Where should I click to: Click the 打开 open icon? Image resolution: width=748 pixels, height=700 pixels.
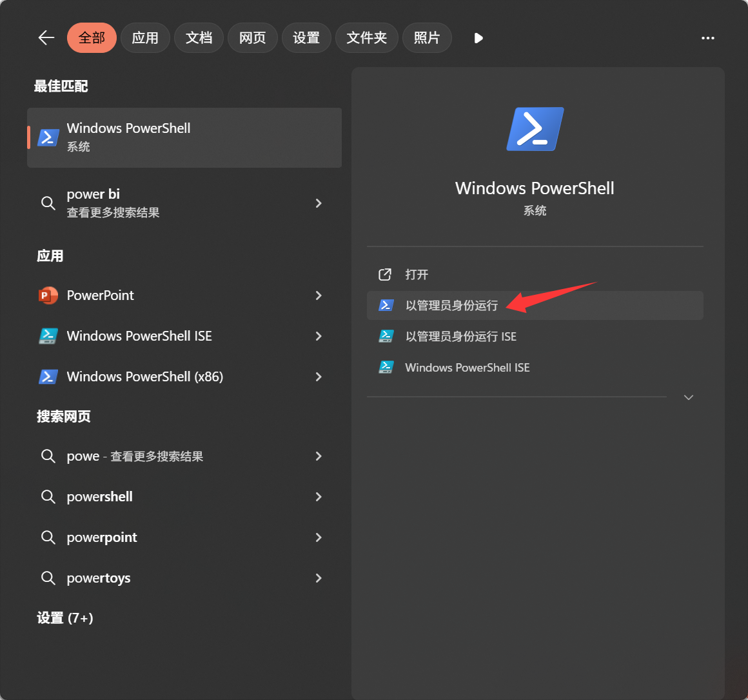click(x=385, y=274)
